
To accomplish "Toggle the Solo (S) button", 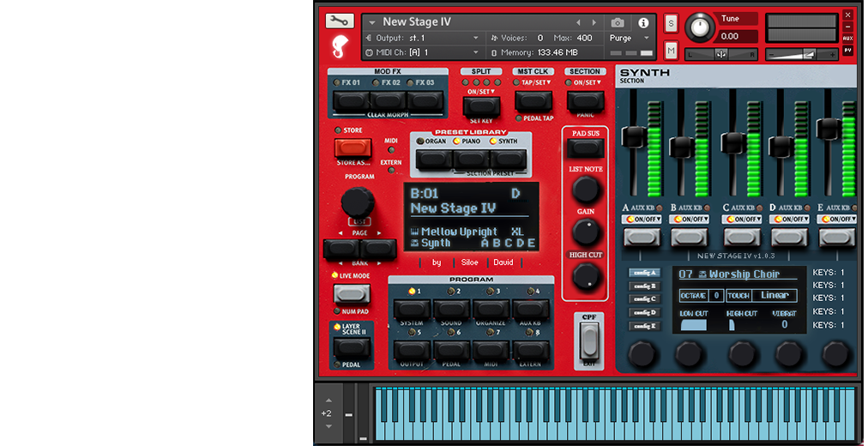I will coord(671,23).
